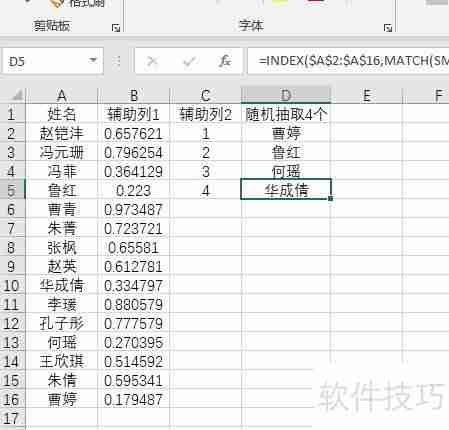Click the cell with value 0.223
The width and height of the screenshot is (449, 430).
click(x=134, y=191)
